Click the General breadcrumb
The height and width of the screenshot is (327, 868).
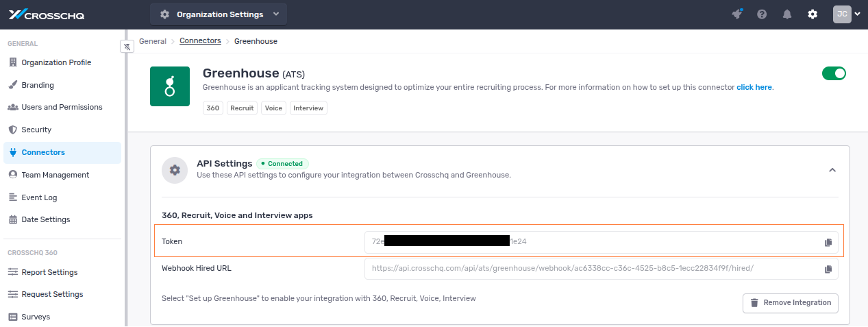(153, 41)
